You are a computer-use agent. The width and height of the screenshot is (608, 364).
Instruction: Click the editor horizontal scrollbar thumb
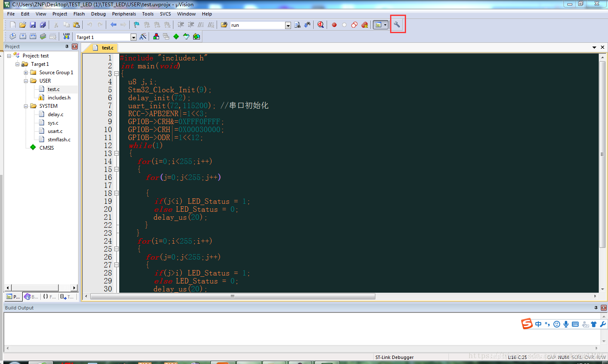[233, 296]
